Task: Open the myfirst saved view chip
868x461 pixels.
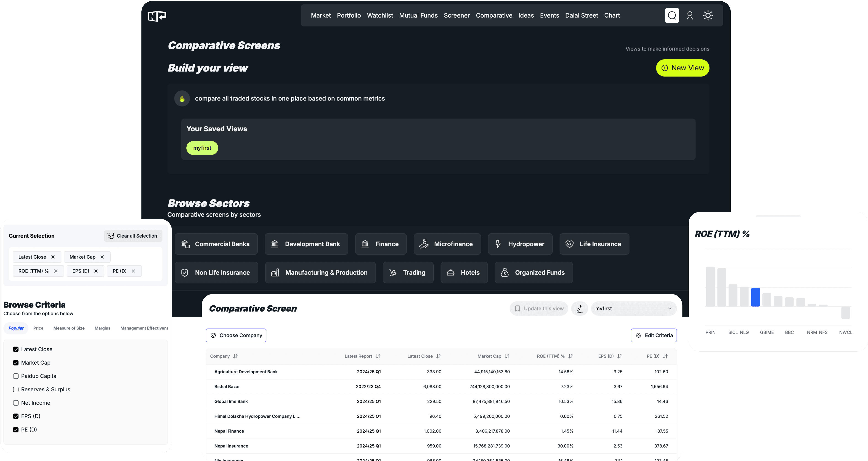Action: [x=202, y=148]
